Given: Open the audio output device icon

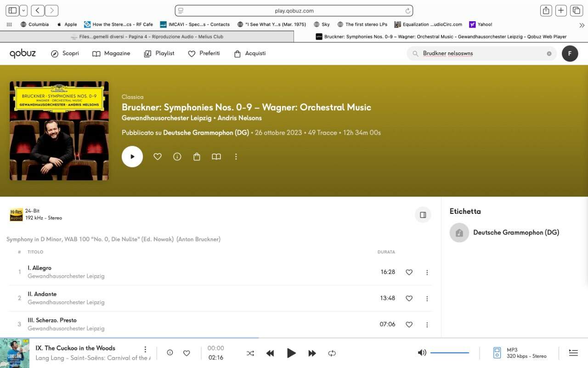Looking at the screenshot, I should pos(497,353).
